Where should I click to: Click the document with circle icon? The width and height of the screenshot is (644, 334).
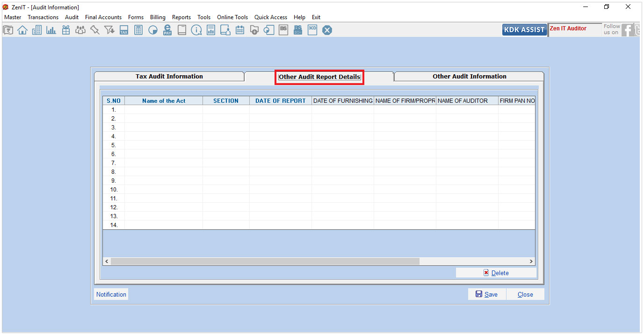pyautogui.click(x=269, y=30)
